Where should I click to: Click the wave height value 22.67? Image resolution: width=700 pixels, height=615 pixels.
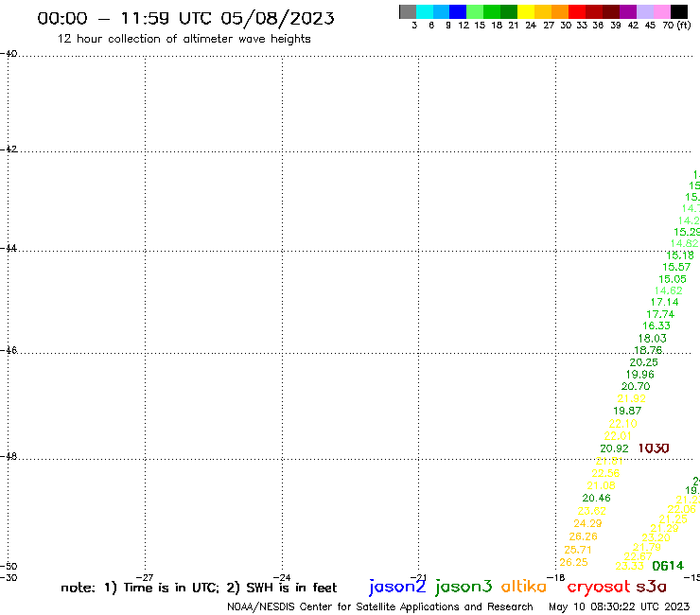tap(638, 556)
